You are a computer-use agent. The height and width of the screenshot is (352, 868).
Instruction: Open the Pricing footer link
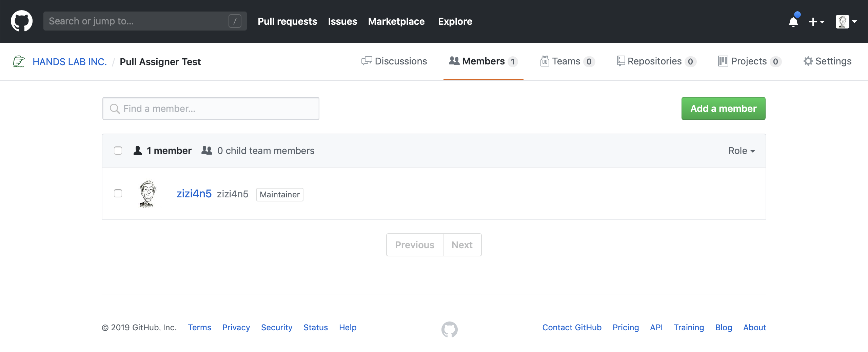[x=626, y=328]
